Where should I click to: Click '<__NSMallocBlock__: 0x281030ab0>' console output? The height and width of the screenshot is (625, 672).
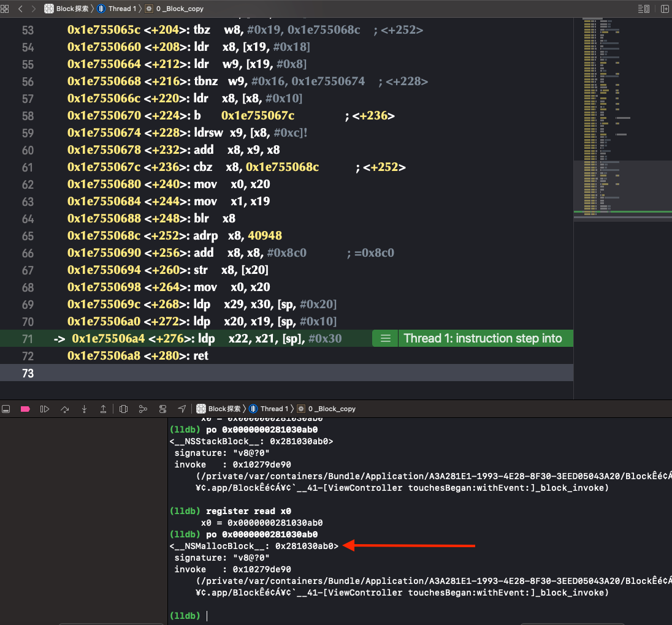pyautogui.click(x=254, y=546)
